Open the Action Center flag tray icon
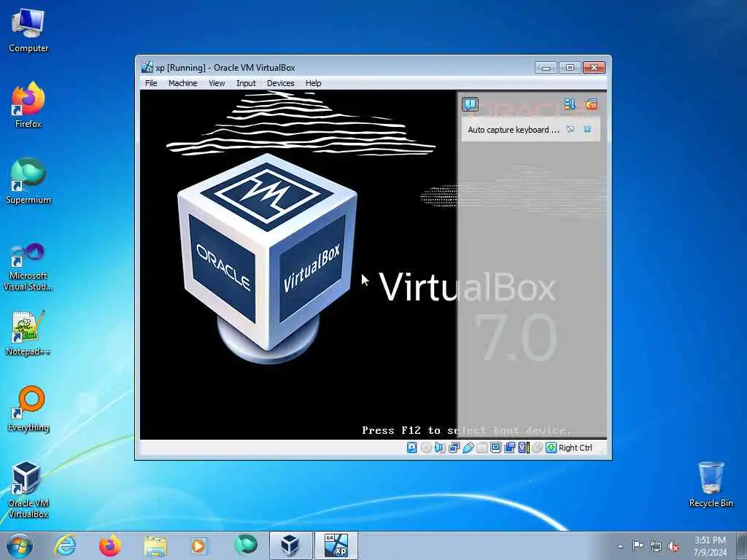Viewport: 747px width, 560px height. tap(638, 546)
